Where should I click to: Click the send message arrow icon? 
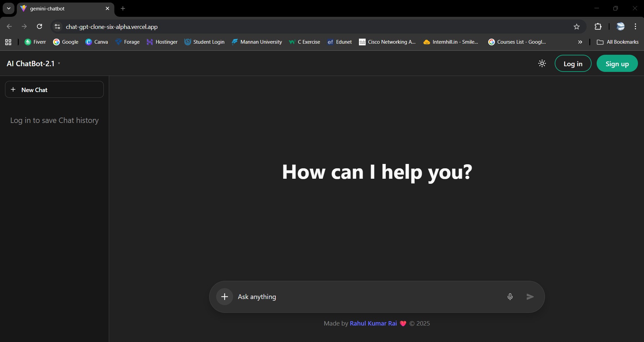pos(530,297)
